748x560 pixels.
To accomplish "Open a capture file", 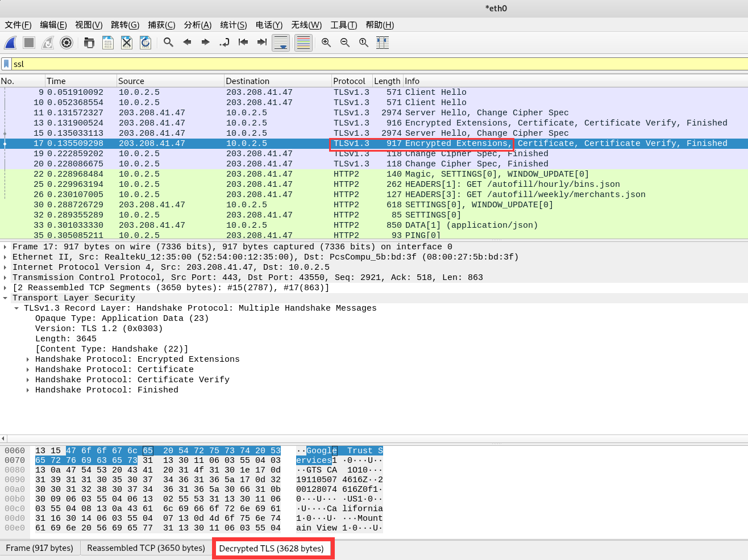I will tap(89, 43).
